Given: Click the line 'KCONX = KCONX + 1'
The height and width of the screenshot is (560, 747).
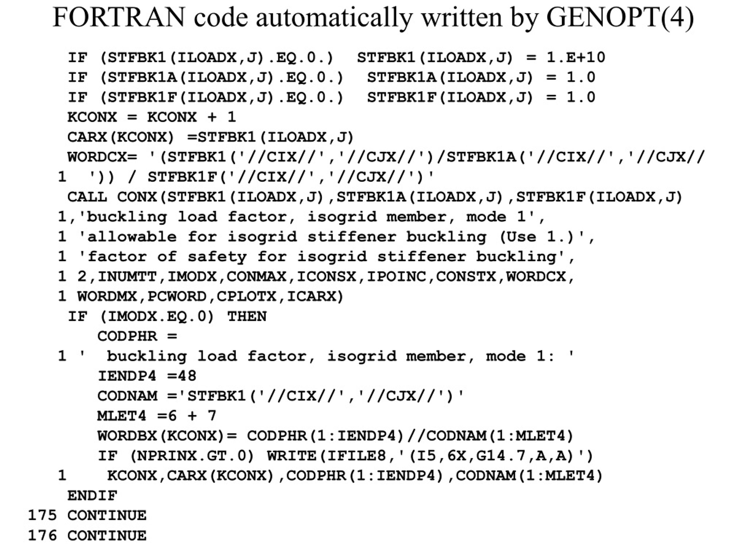Looking at the screenshot, I should (x=152, y=117).
